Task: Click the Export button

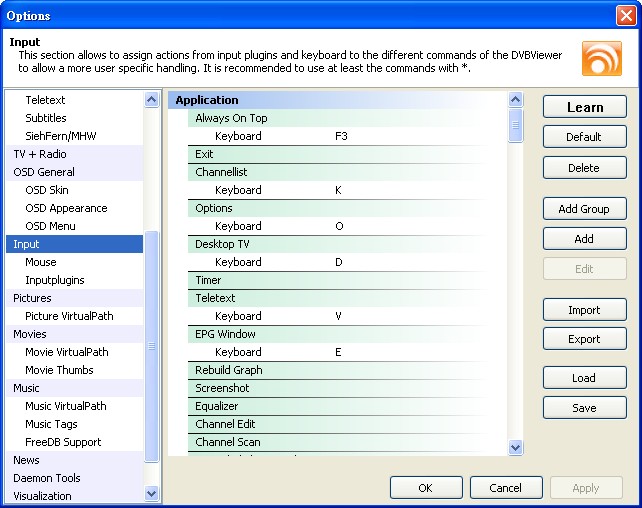Action: pos(585,339)
